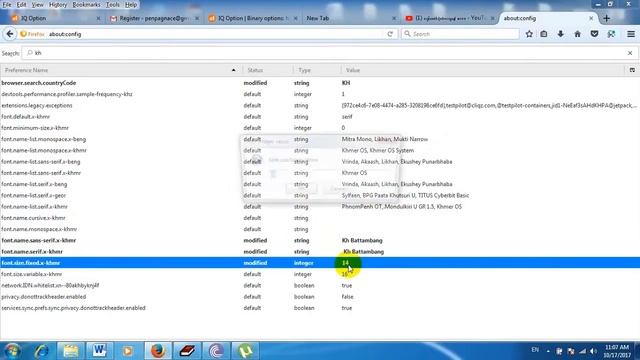Open the red book application in taskbar
Viewport: 640px width, 360px height.
click(x=187, y=351)
